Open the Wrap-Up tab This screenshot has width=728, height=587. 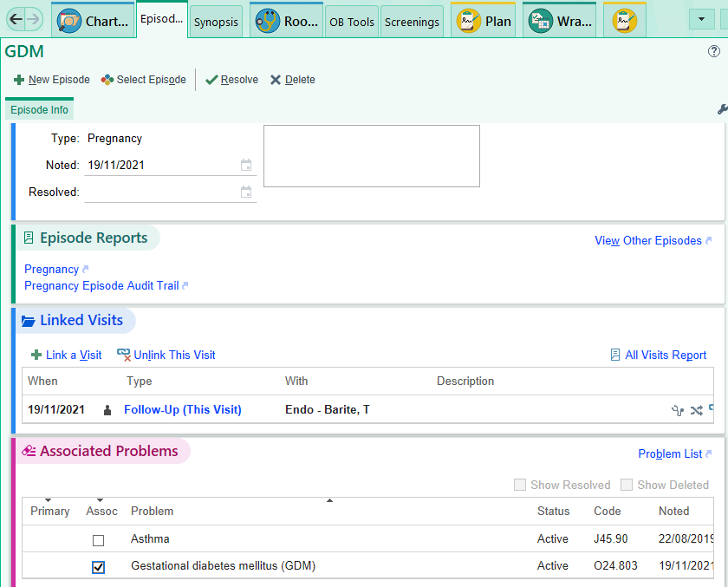pos(560,21)
